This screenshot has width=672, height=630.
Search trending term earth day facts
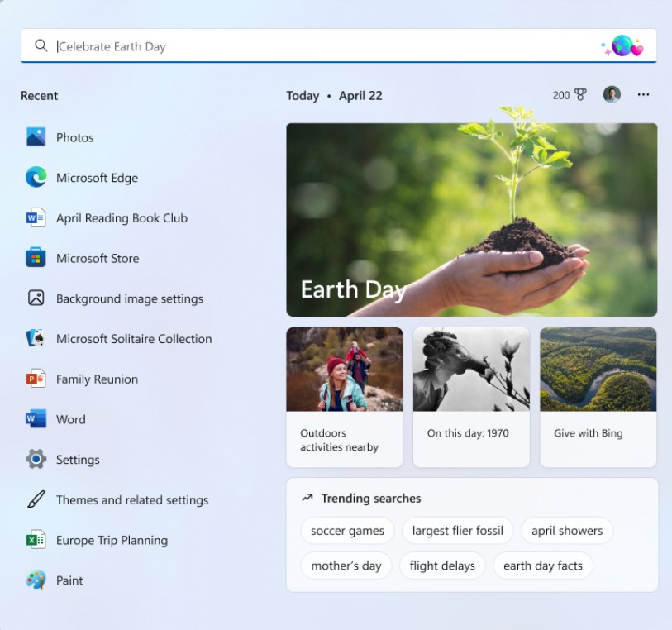pyautogui.click(x=543, y=566)
